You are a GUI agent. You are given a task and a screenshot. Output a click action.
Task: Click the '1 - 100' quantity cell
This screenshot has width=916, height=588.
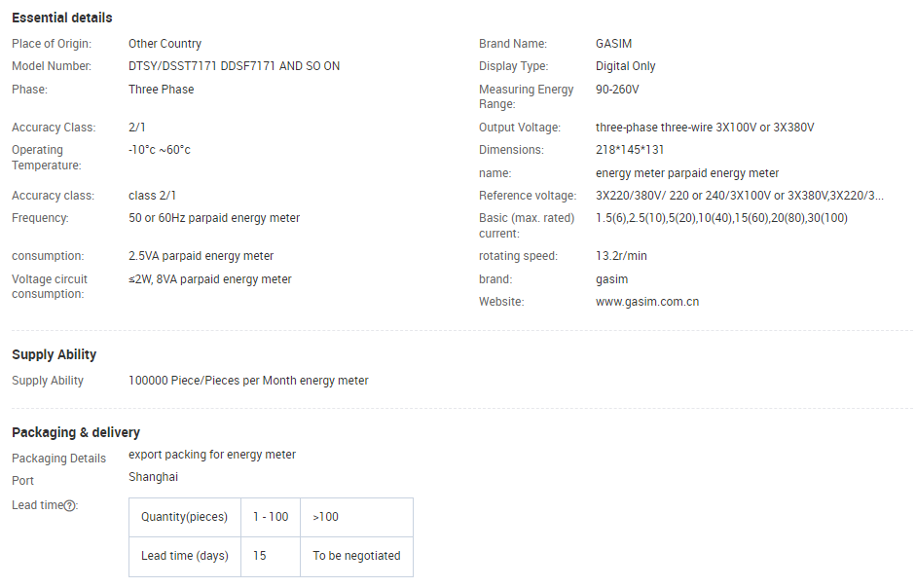point(271,517)
